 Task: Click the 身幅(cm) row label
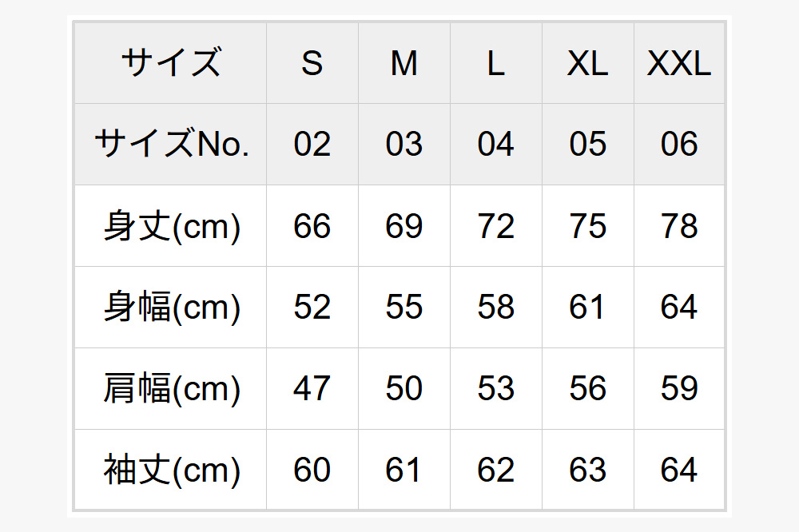[170, 308]
